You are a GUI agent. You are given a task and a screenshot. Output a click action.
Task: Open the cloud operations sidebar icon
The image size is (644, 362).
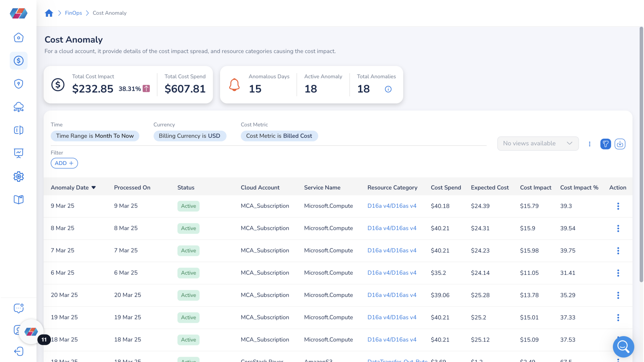[18, 107]
